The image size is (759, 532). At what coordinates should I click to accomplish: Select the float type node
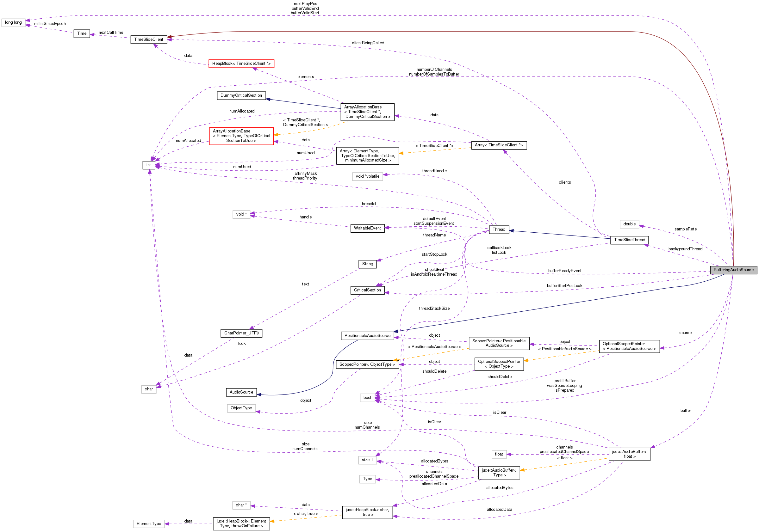[x=499, y=454]
